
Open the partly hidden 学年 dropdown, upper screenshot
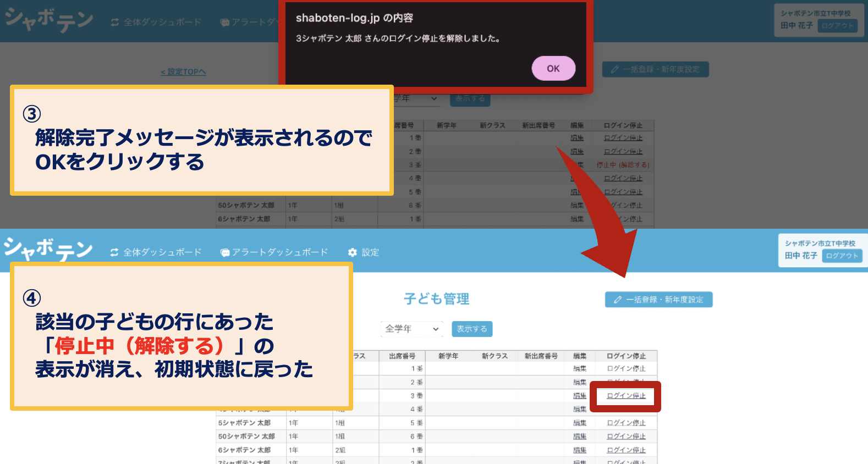point(418,98)
